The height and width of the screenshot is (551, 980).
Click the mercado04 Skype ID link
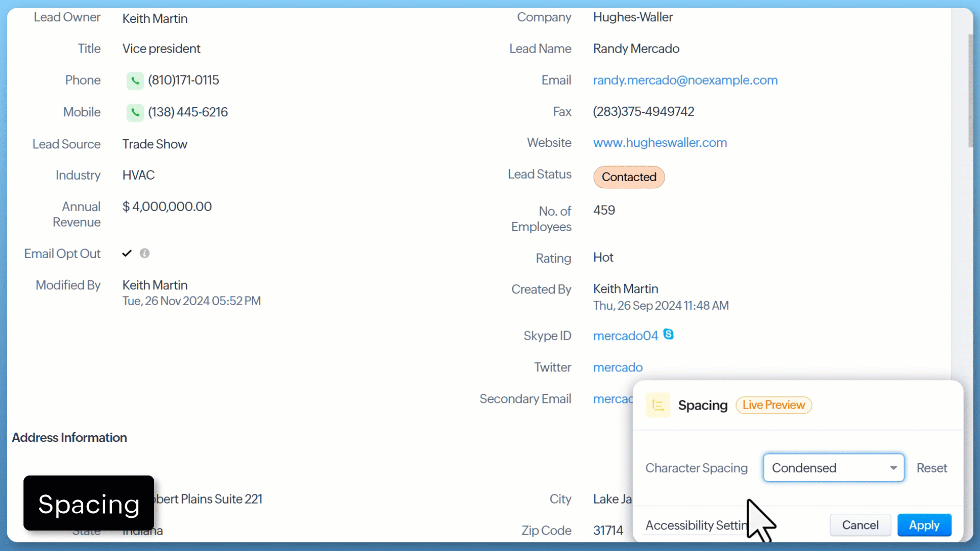coord(625,336)
